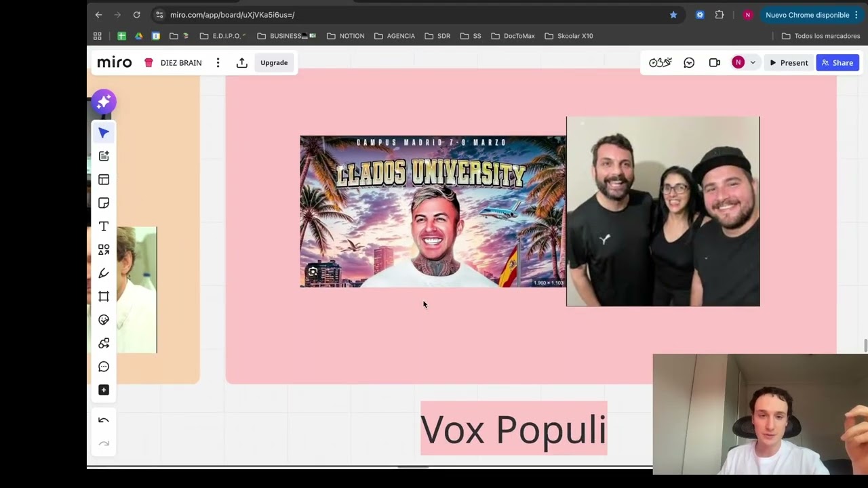This screenshot has height=488, width=868.
Task: Click the blue extension icon in Chrome toolbar
Action: click(700, 15)
